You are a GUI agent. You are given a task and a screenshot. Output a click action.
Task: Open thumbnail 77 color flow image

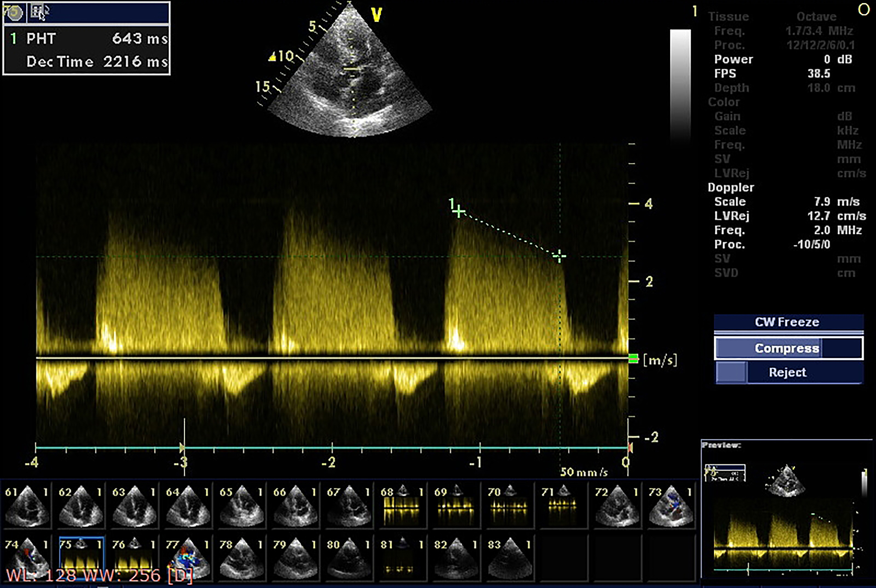[x=188, y=558]
